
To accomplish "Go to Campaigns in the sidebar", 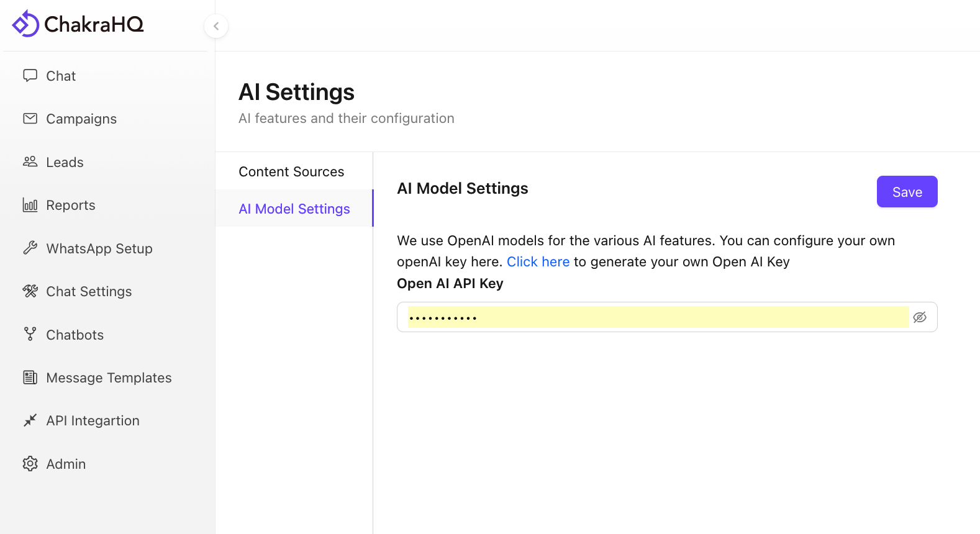I will click(x=81, y=119).
